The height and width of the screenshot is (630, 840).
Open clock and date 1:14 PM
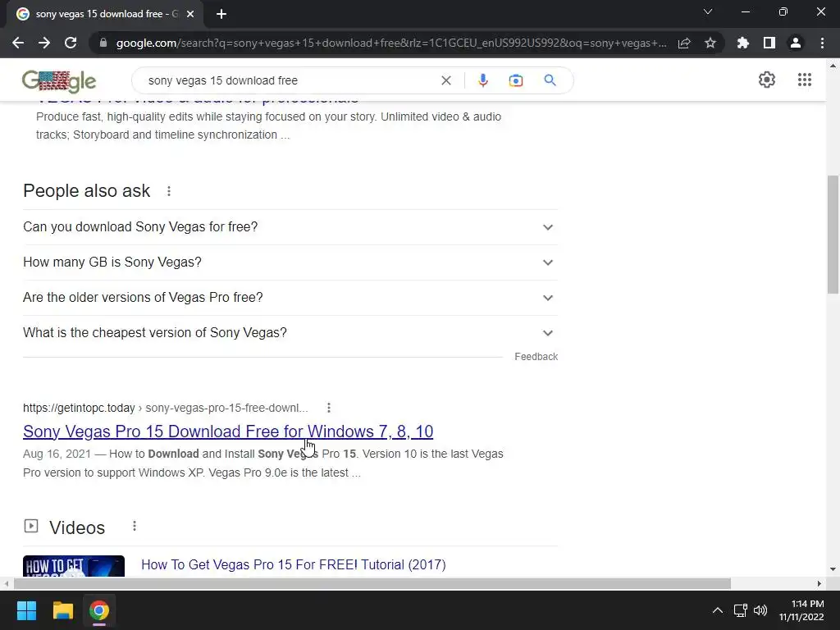801,610
